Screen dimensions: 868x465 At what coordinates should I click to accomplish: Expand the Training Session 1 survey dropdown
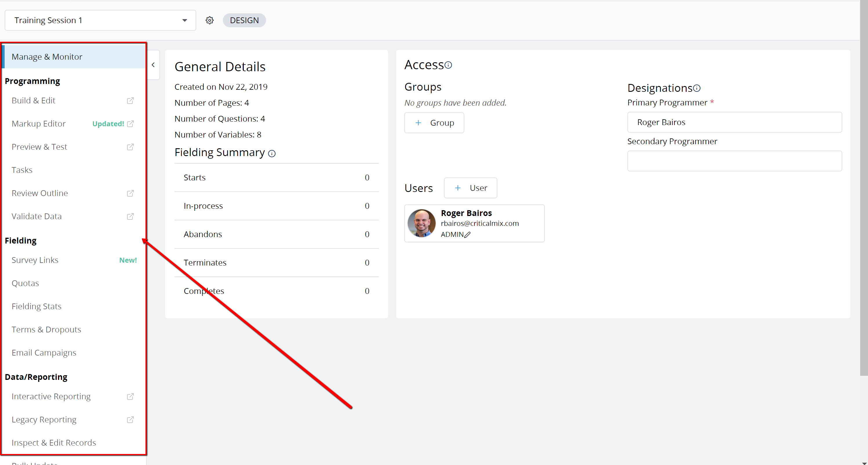[184, 20]
